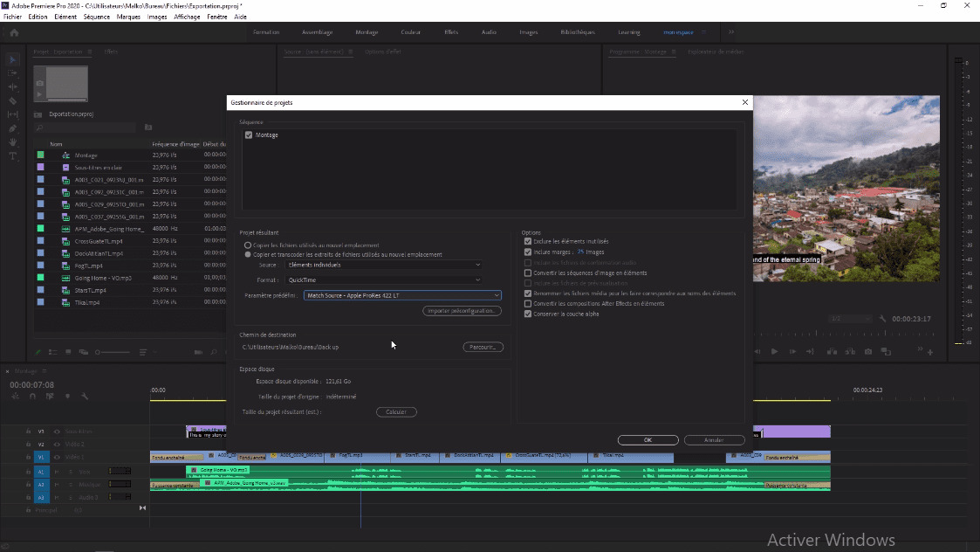The width and height of the screenshot is (980, 552).
Task: Open the Source Éléments individuels dropdown
Action: point(382,265)
